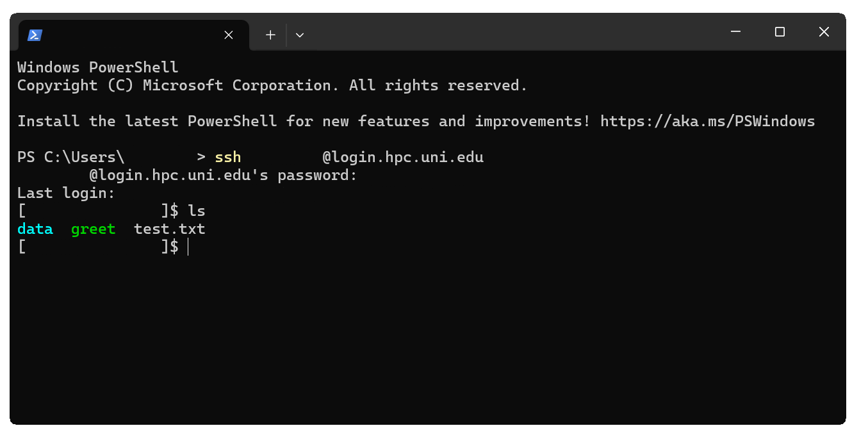This screenshot has width=868, height=444.
Task: Open the https://aka.ms/PSWindows link
Action: 707,121
